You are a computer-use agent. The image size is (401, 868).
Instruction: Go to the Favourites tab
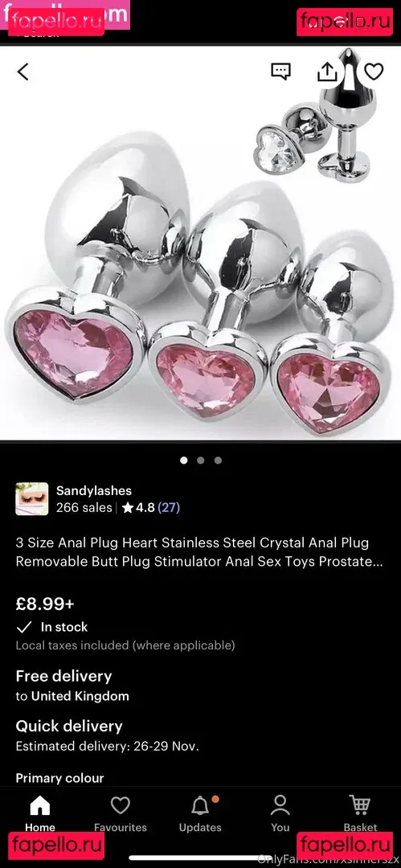pos(121,813)
